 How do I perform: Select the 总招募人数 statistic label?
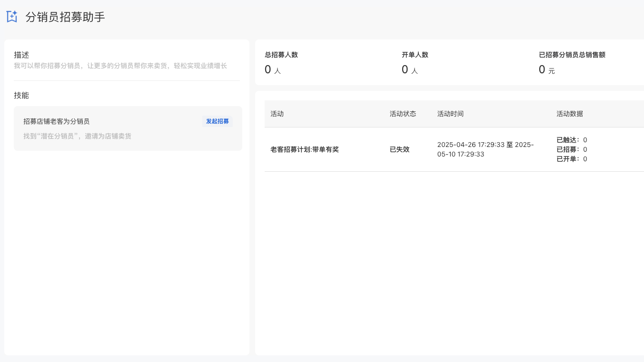click(281, 55)
